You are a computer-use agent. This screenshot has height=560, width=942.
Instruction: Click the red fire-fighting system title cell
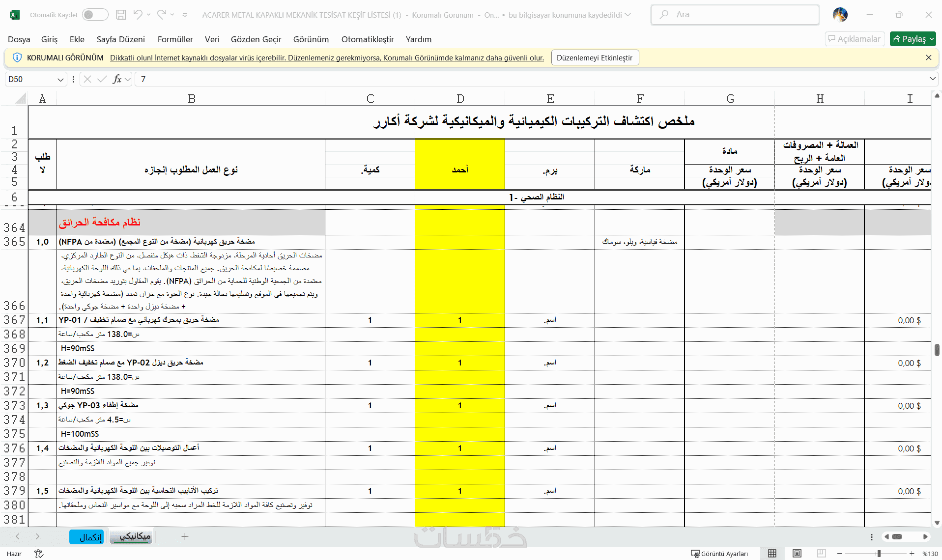[191, 223]
